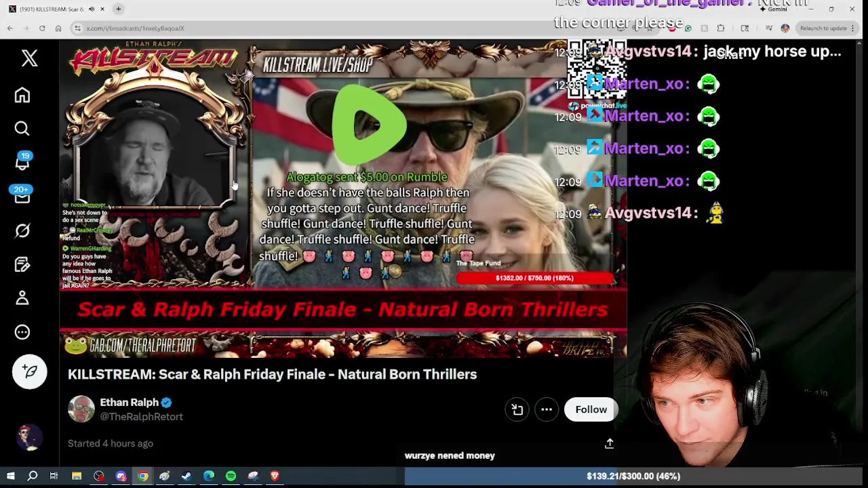Click the KILLSTREAM.LIVE/SHOP banner text
868x488 pixels.
(317, 65)
